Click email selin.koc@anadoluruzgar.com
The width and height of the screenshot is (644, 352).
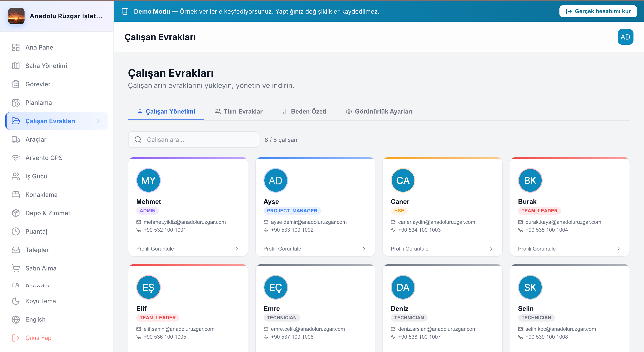point(561,329)
